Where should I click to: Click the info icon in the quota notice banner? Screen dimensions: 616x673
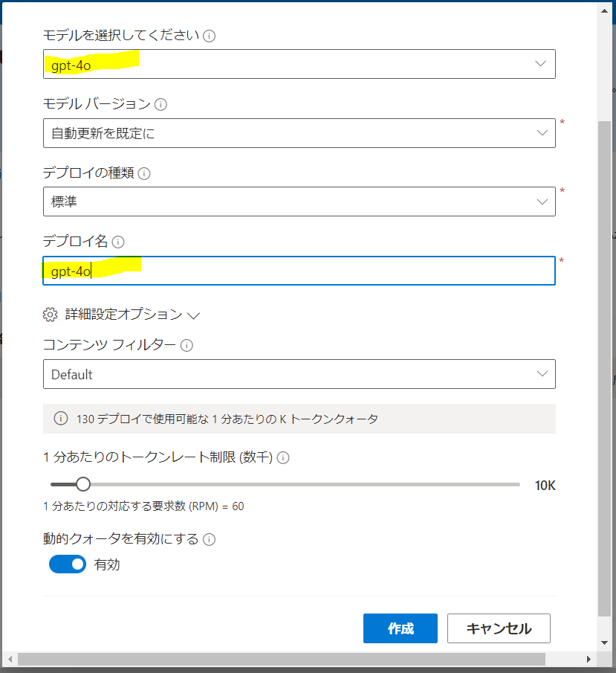point(59,419)
